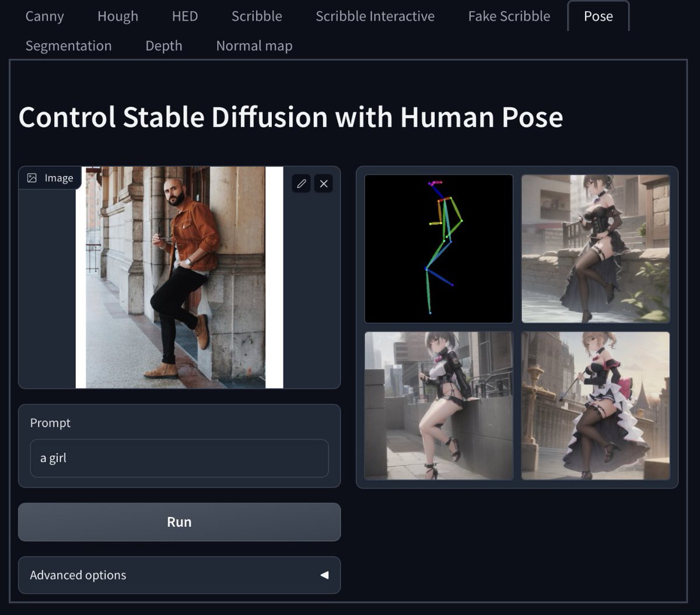Viewport: 700px width, 615px height.
Task: Switch to the Depth tab
Action: click(163, 46)
